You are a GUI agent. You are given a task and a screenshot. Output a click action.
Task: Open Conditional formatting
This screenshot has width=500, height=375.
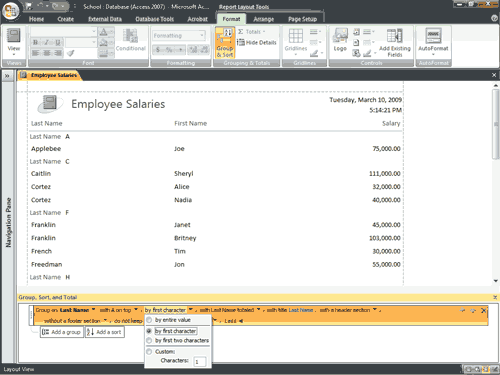tap(131, 41)
